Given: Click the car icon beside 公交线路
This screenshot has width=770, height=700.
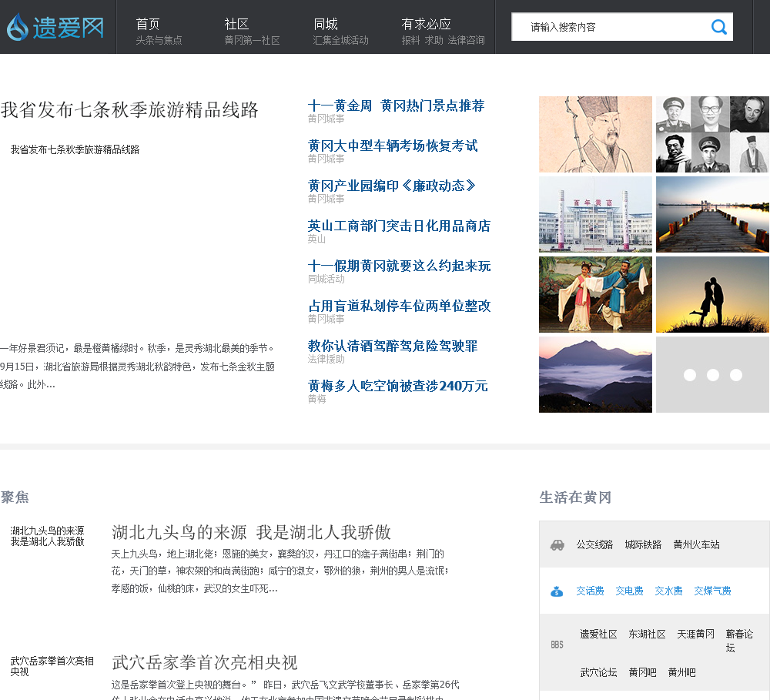Looking at the screenshot, I should pos(557,545).
